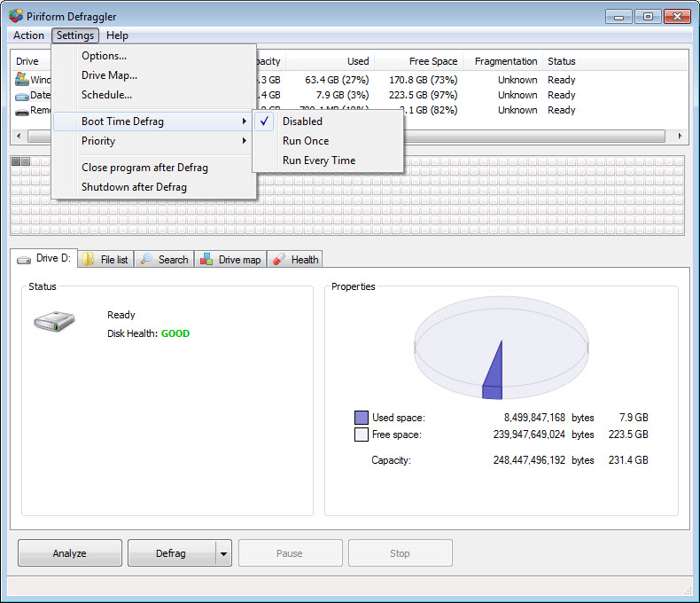The width and height of the screenshot is (700, 603).
Task: Click the Defrag button
Action: 171,553
